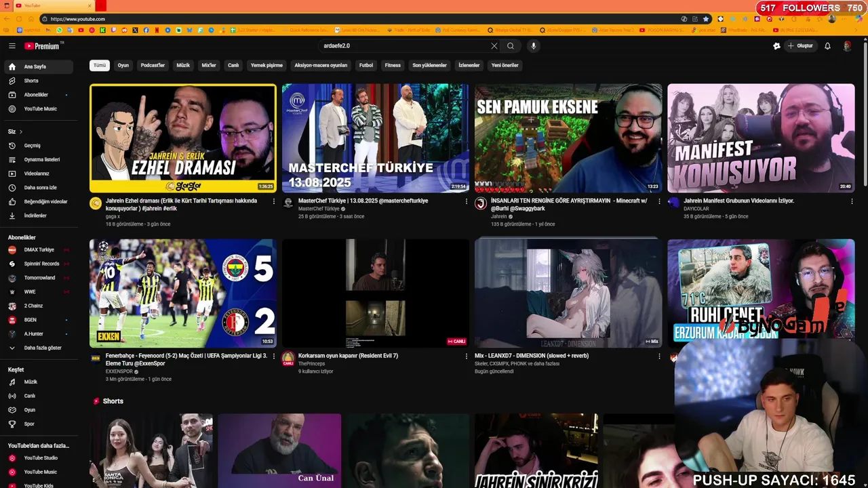868x488 pixels.
Task: Open Beğendiğim videolar
Action: tap(38, 201)
